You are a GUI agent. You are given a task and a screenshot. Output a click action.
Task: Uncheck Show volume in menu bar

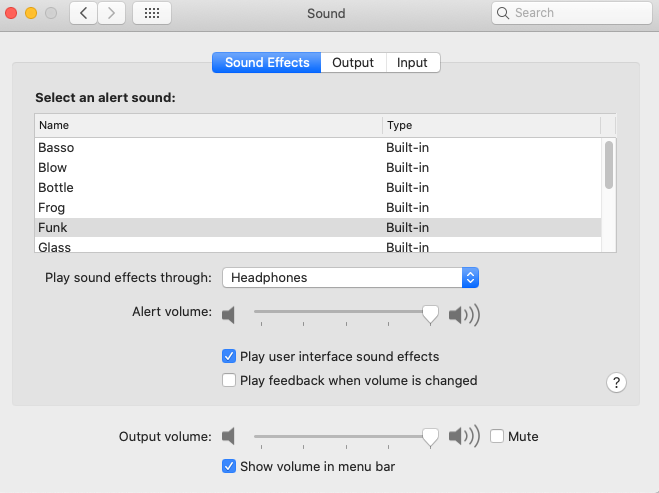(229, 466)
